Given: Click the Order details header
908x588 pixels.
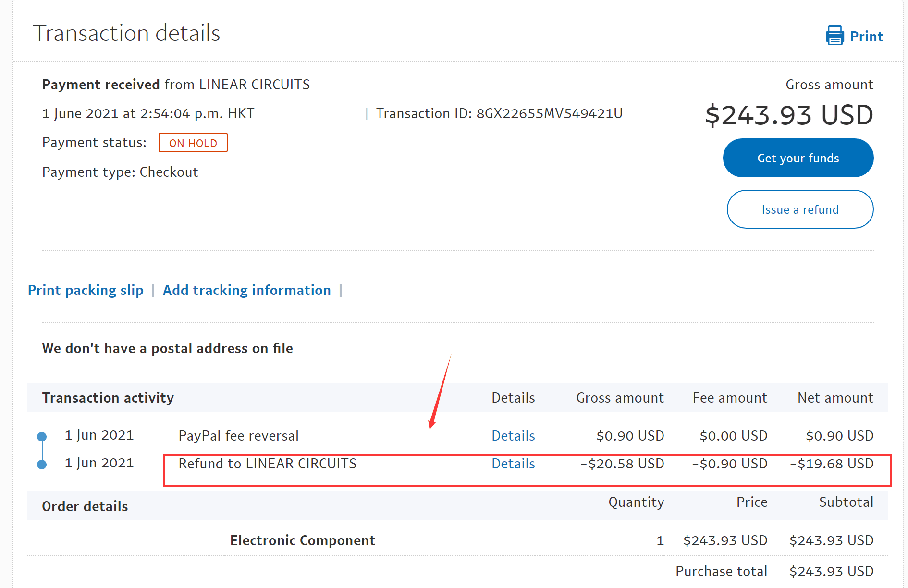Looking at the screenshot, I should pyautogui.click(x=85, y=506).
